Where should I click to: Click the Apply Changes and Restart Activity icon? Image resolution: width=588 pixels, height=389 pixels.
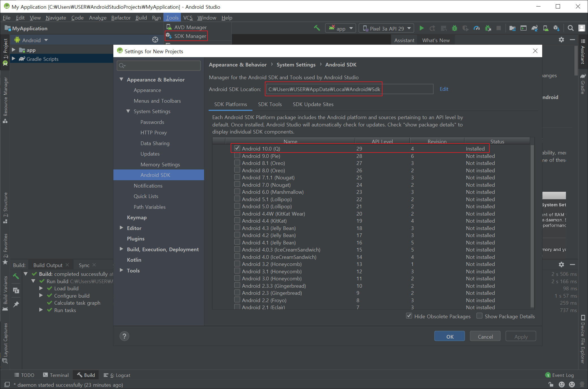[x=432, y=28]
